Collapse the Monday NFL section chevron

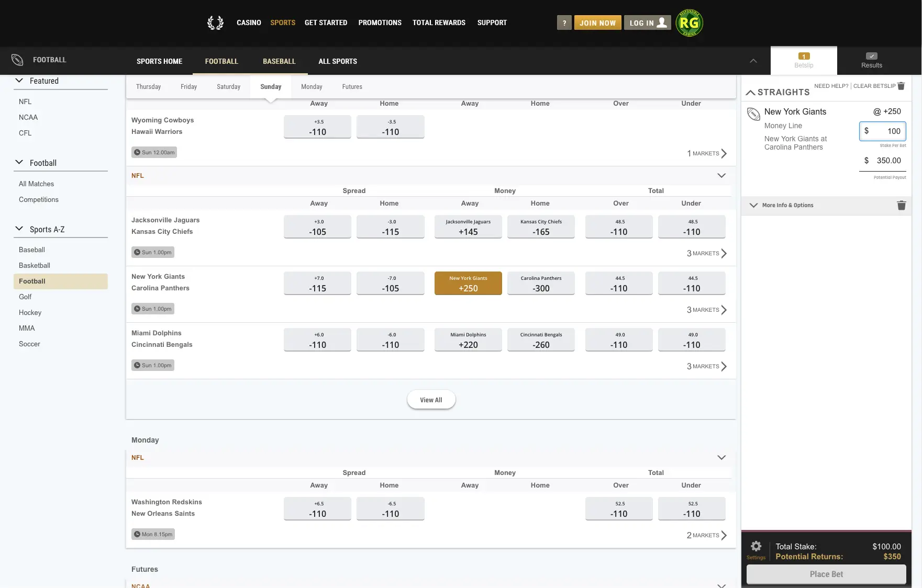[x=721, y=457]
